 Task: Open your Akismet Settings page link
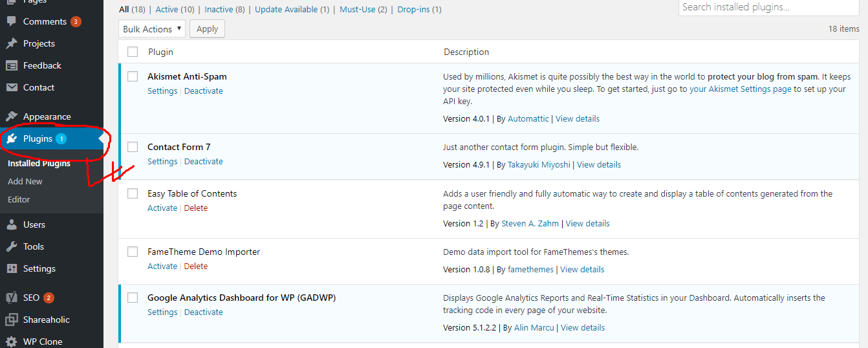tap(741, 89)
